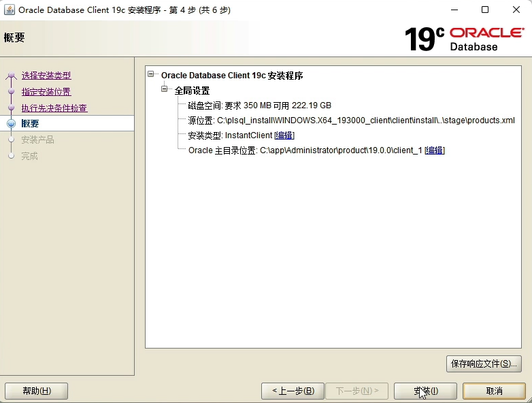Maximize the installer window
This screenshot has width=532, height=403.
[x=485, y=10]
